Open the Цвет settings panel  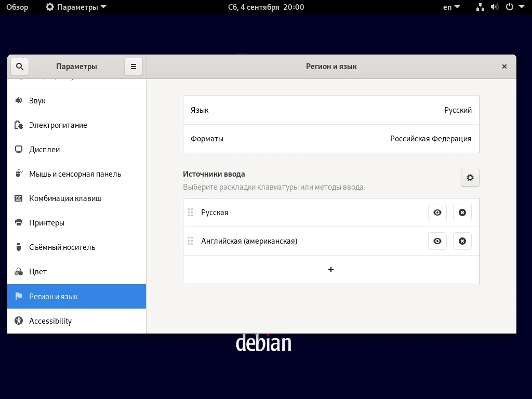click(x=19, y=271)
